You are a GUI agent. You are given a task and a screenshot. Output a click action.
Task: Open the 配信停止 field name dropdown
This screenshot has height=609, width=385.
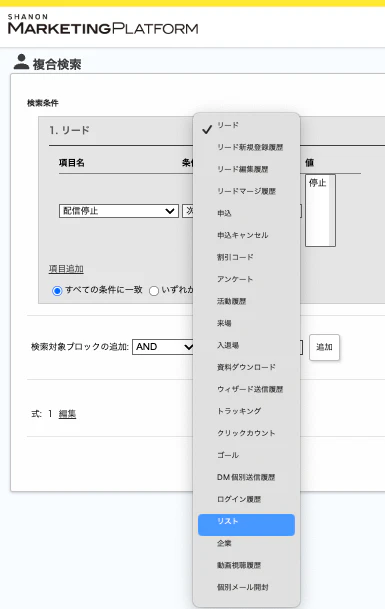[118, 211]
